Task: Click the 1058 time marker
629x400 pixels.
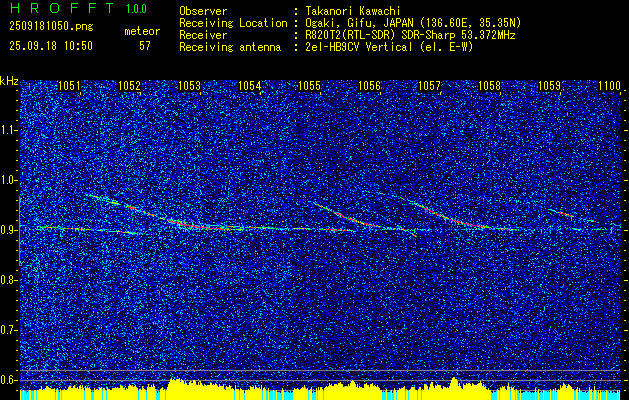Action: [x=490, y=86]
